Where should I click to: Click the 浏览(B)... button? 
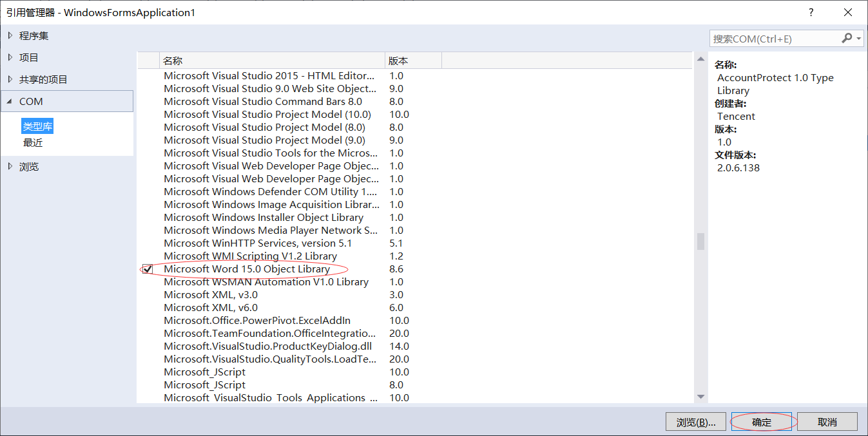[696, 422]
